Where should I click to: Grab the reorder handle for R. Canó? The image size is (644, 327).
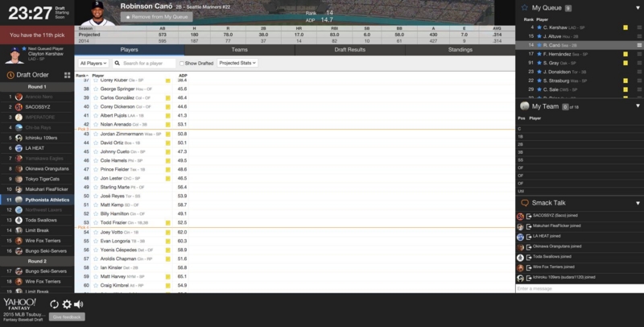click(x=639, y=45)
